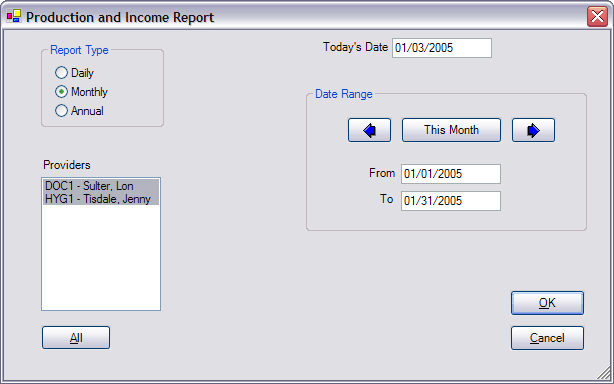Screen dimensions: 614x384
Task: Click the Report Type group label
Action: click(x=79, y=50)
